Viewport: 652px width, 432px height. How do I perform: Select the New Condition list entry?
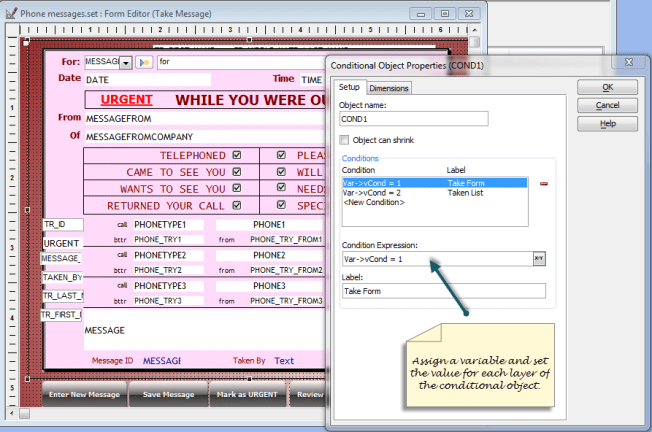373,203
